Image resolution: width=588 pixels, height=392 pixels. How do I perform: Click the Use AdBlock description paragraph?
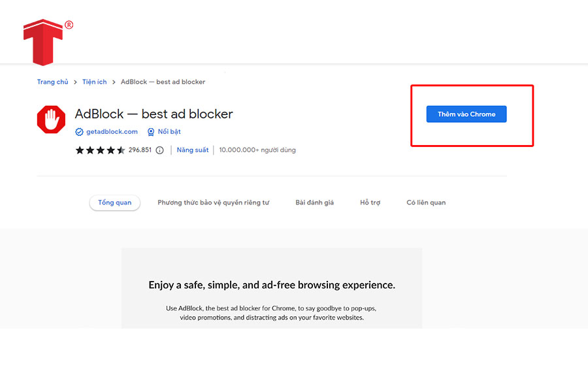tap(272, 313)
